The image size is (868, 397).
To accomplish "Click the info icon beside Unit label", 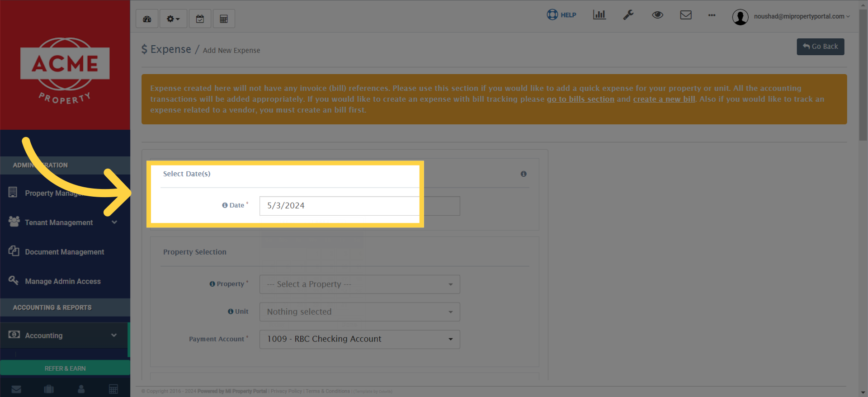I will click(x=231, y=312).
